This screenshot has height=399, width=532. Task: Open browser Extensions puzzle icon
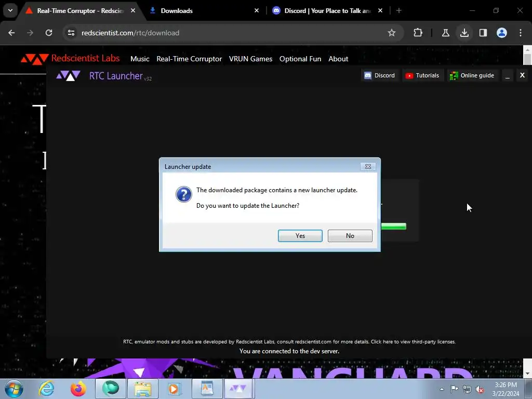pyautogui.click(x=418, y=33)
